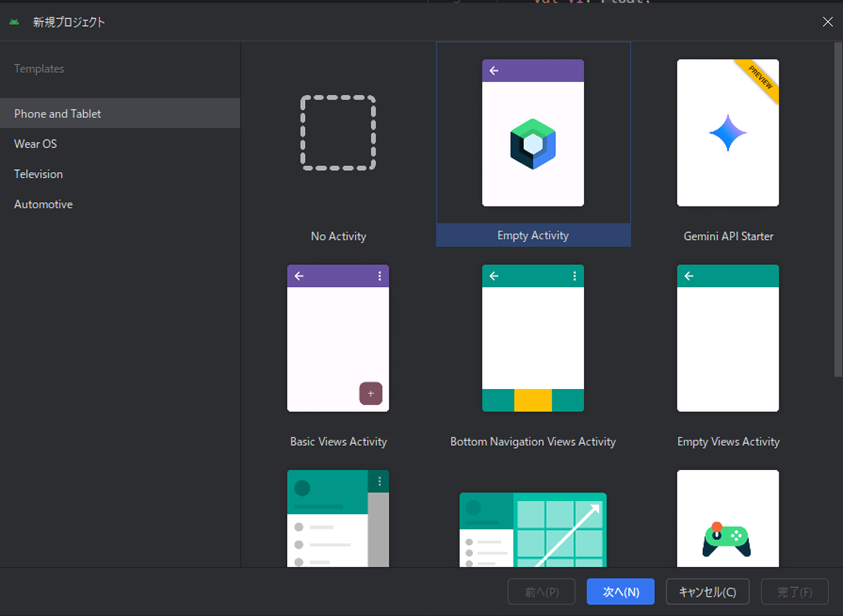Click the Gemini blue star icon
This screenshot has height=616, width=843.
pyautogui.click(x=728, y=133)
